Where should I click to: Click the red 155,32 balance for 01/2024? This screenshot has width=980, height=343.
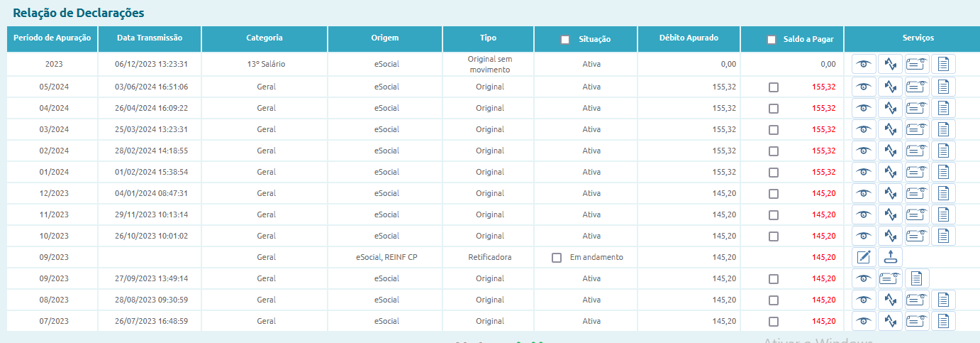point(824,172)
